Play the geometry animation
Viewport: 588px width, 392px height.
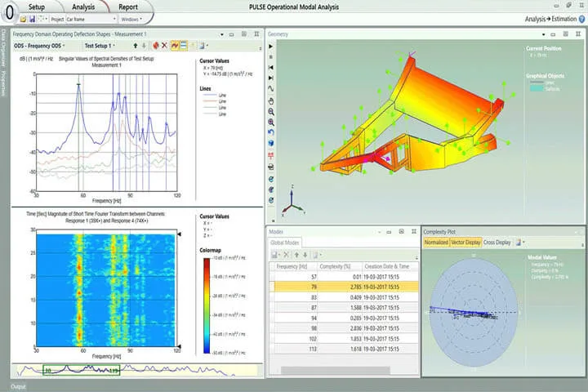(x=271, y=47)
